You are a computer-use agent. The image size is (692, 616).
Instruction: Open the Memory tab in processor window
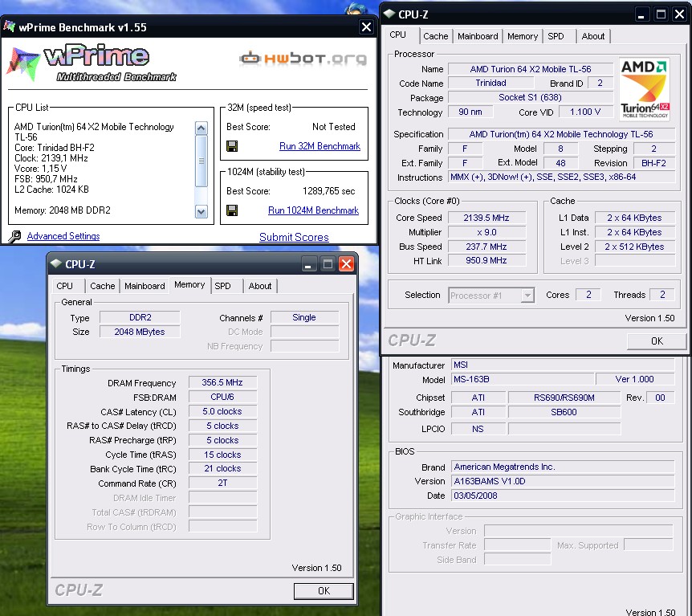(x=523, y=36)
